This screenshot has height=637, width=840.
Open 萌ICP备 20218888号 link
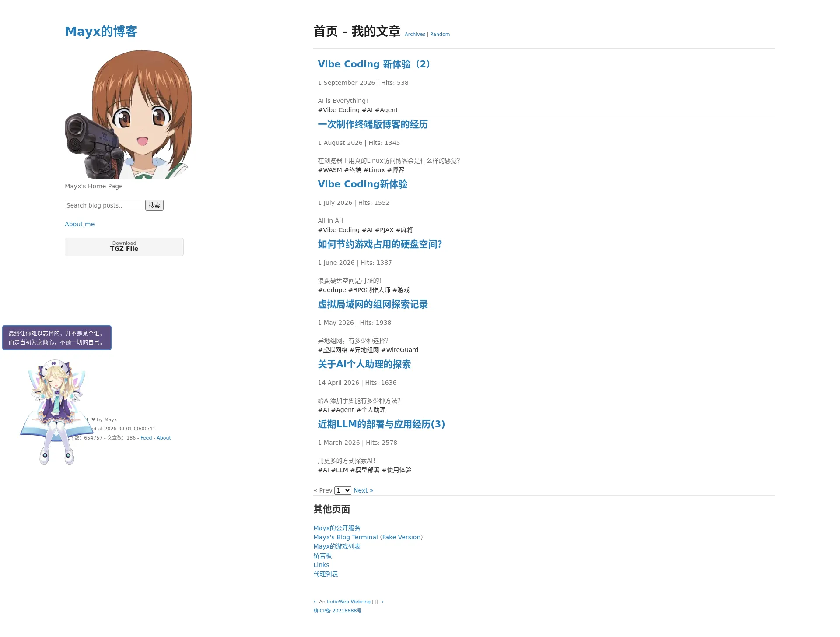coord(337,611)
